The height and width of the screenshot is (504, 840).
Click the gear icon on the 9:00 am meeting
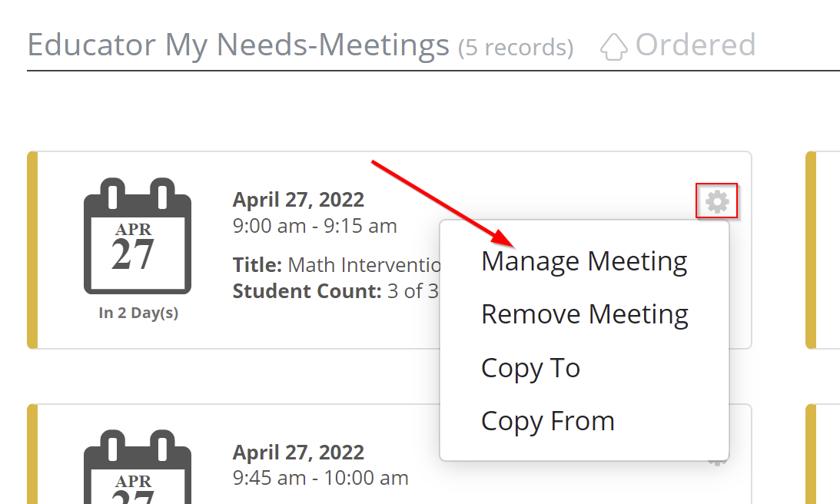click(717, 201)
